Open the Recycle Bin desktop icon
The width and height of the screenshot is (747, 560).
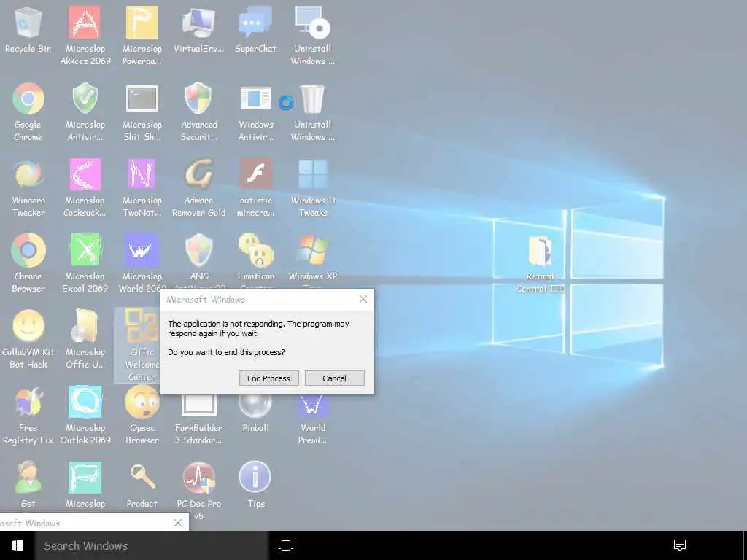pos(28,23)
